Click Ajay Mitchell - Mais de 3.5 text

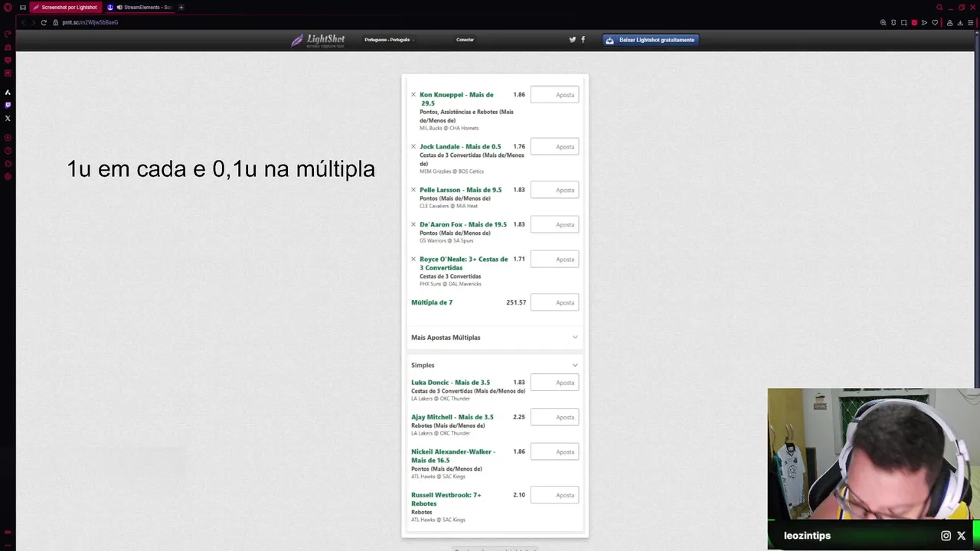tap(452, 417)
